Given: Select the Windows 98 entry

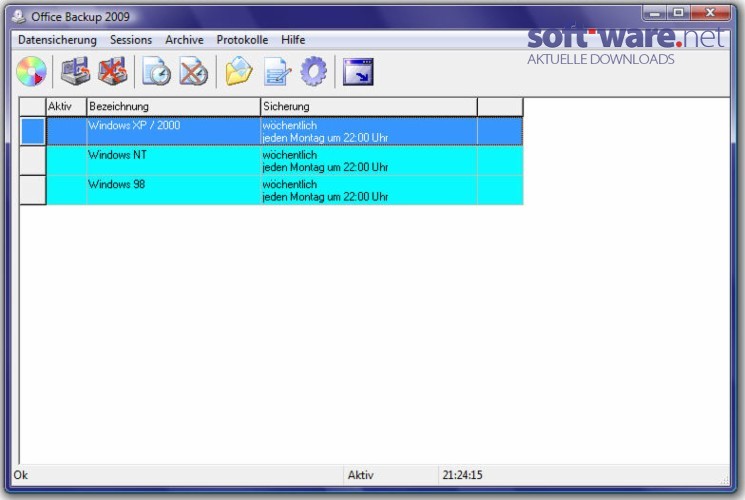Looking at the screenshot, I should click(x=116, y=184).
